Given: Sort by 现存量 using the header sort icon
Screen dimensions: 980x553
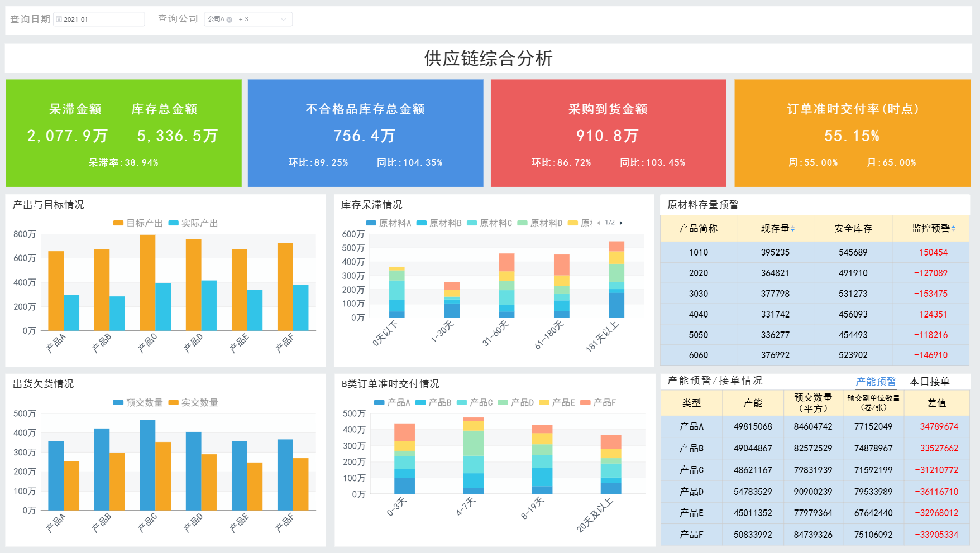Looking at the screenshot, I should tap(793, 229).
